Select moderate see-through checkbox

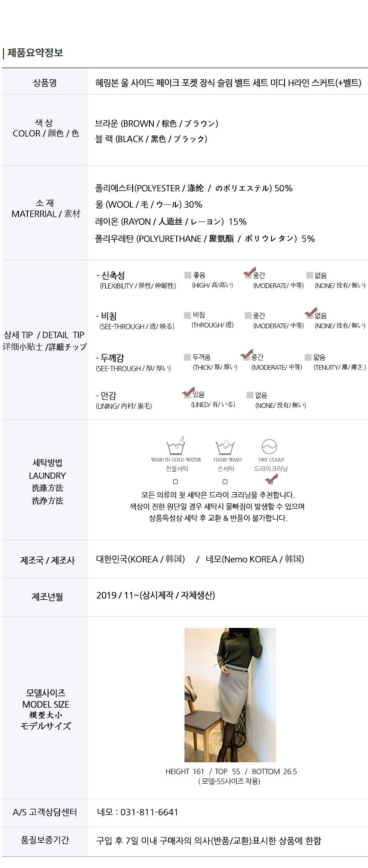[x=248, y=315]
